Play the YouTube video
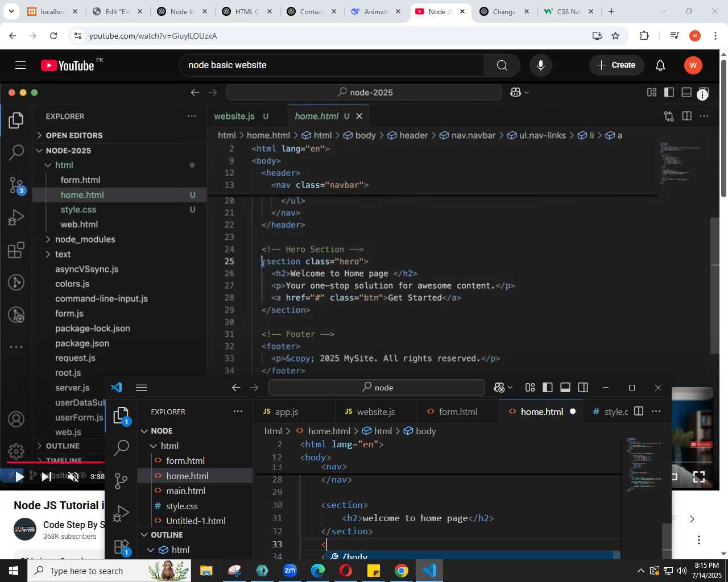 pyautogui.click(x=19, y=476)
